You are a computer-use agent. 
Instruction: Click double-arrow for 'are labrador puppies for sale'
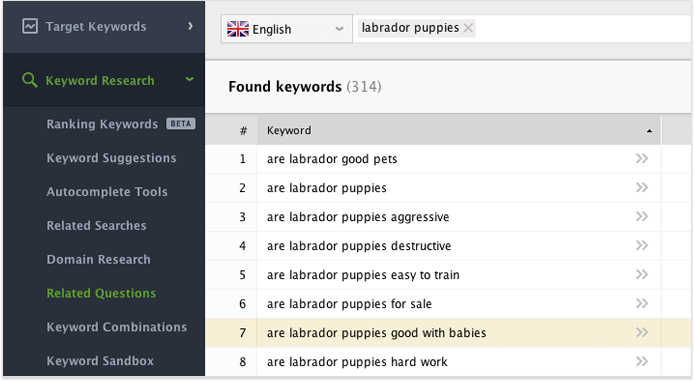[642, 304]
